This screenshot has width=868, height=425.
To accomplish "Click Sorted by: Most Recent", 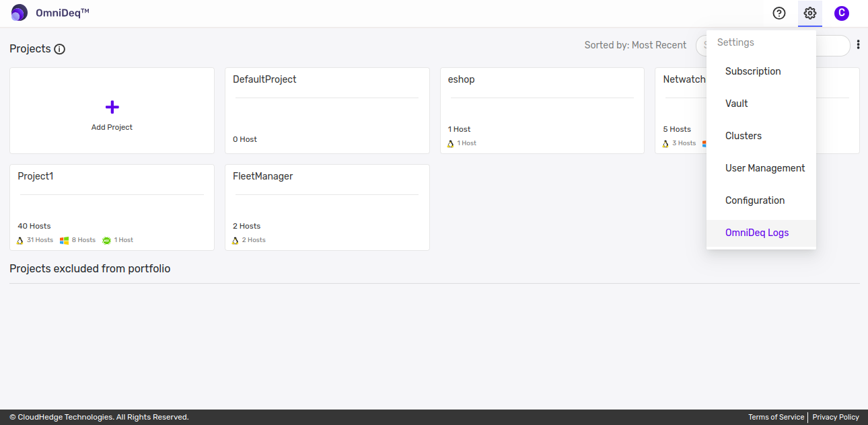I will click(x=635, y=45).
